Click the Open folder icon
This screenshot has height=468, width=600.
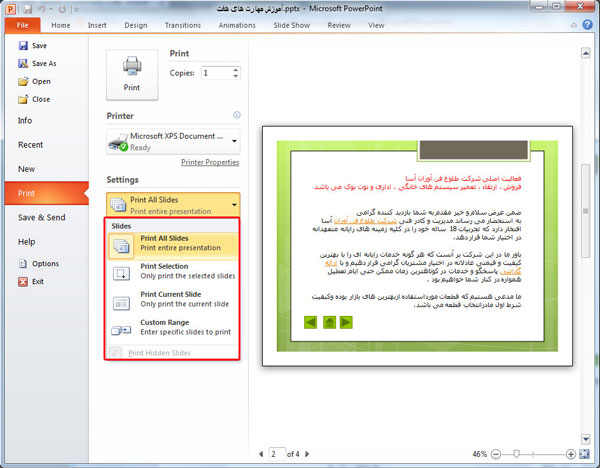tap(22, 82)
